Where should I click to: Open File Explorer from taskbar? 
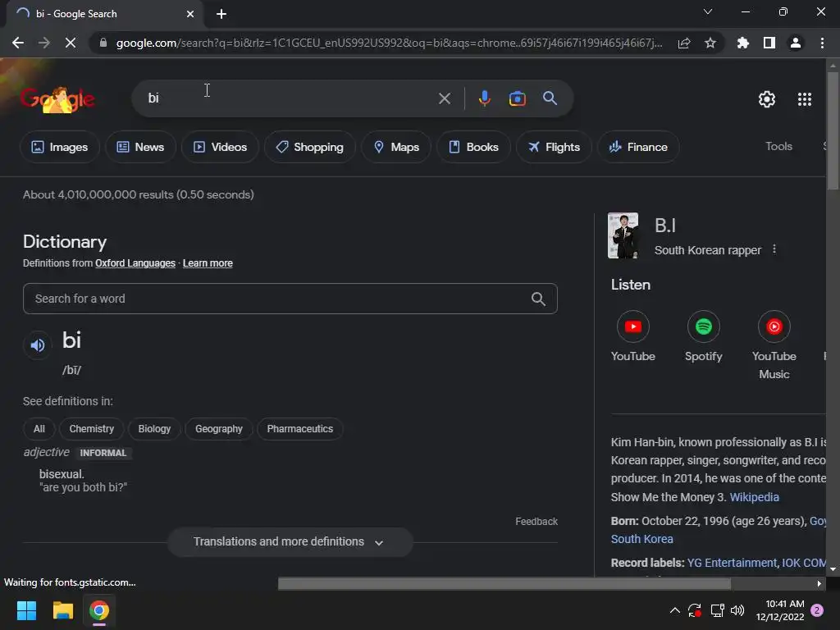point(62,610)
